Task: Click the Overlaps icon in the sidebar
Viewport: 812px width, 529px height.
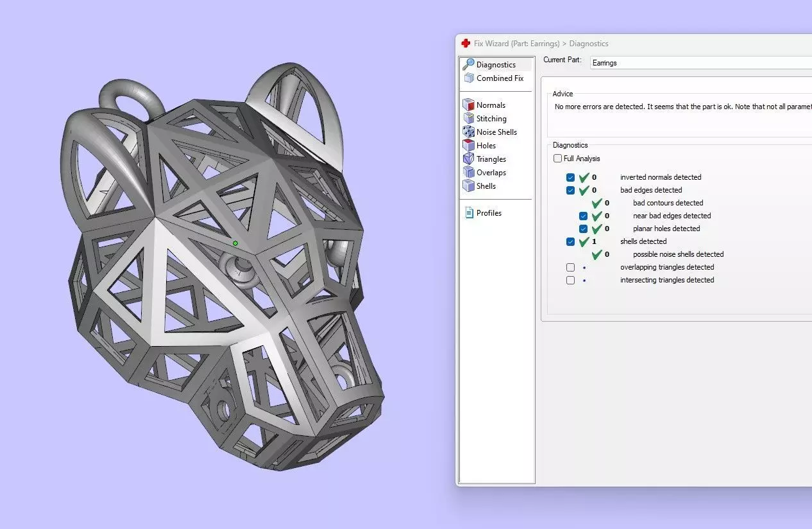Action: pos(468,173)
